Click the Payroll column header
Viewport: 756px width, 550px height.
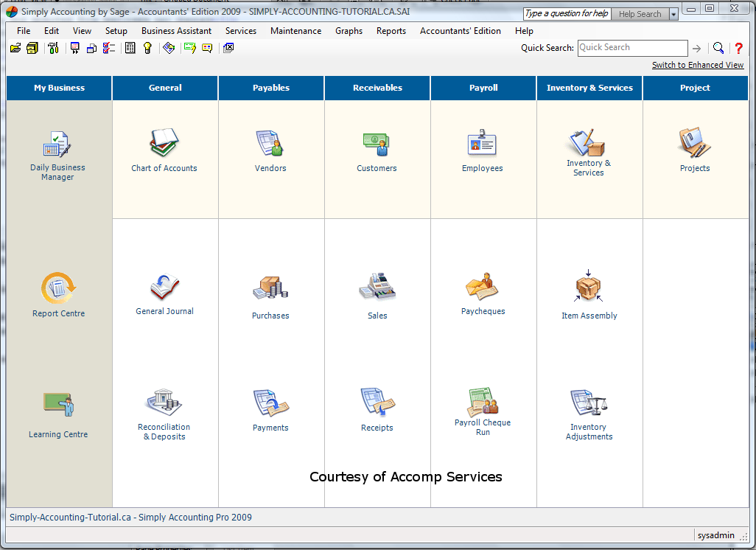[483, 88]
